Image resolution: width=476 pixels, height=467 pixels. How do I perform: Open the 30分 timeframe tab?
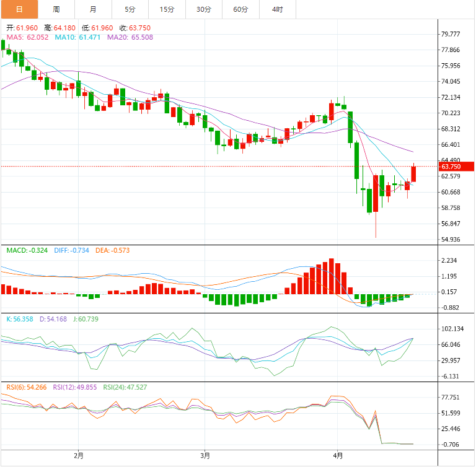204,9
